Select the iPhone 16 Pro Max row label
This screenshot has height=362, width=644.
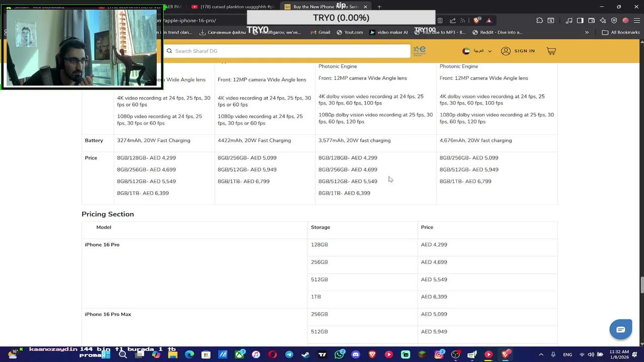click(108, 314)
